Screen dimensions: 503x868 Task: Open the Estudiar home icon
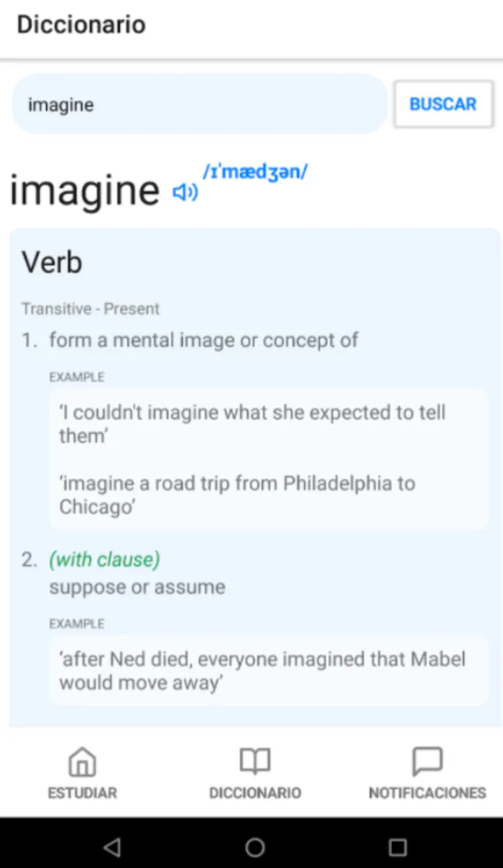[82, 762]
